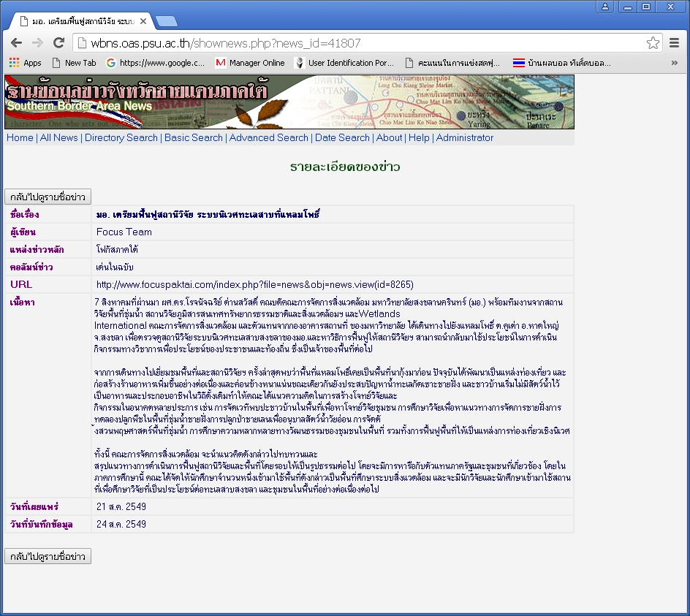Expand the bookmarks overflow chevron
The width and height of the screenshot is (690, 616).
pyautogui.click(x=674, y=63)
